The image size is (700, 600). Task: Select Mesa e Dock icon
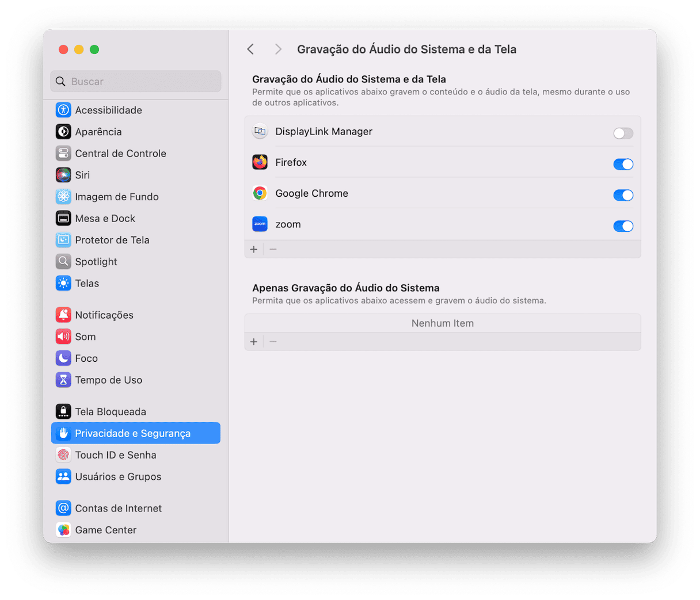[x=63, y=219]
